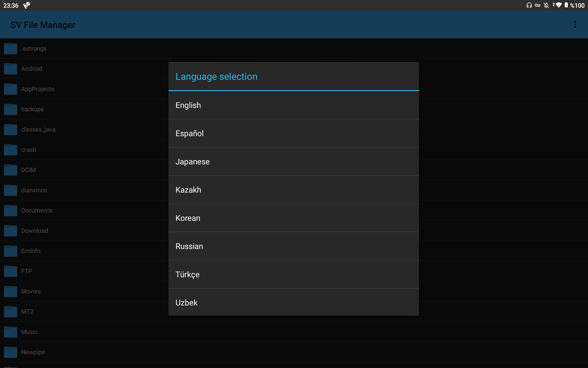Open the .estrongs folder icon
This screenshot has width=588, height=368.
pyautogui.click(x=10, y=48)
